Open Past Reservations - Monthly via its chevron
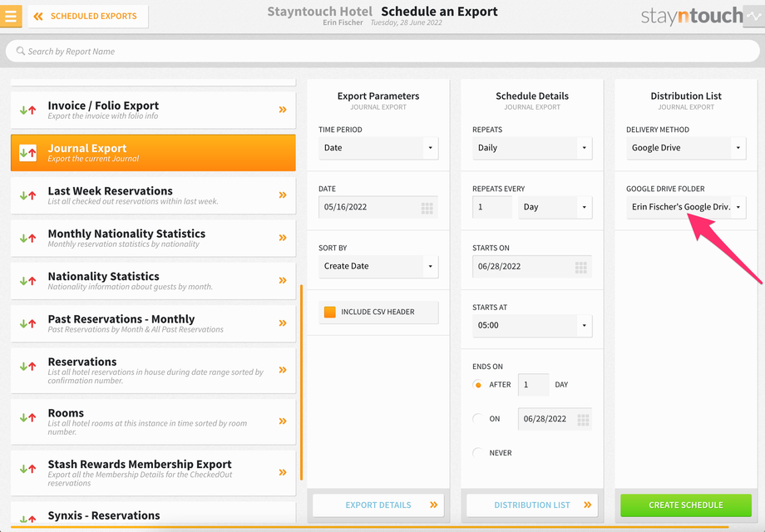The image size is (765, 532). point(283,323)
